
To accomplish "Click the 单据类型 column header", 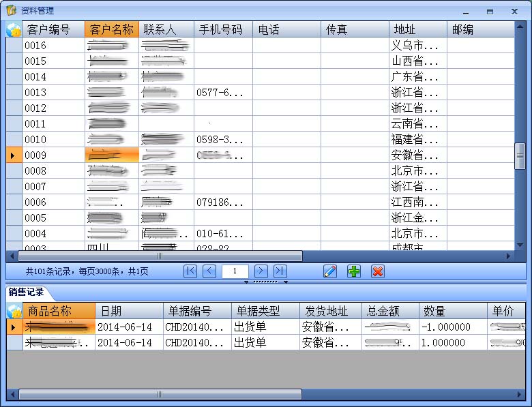I will (266, 311).
